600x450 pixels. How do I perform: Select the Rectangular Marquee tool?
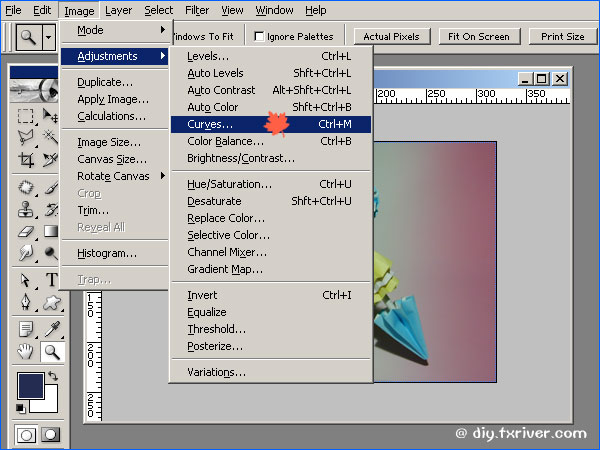coord(25,116)
